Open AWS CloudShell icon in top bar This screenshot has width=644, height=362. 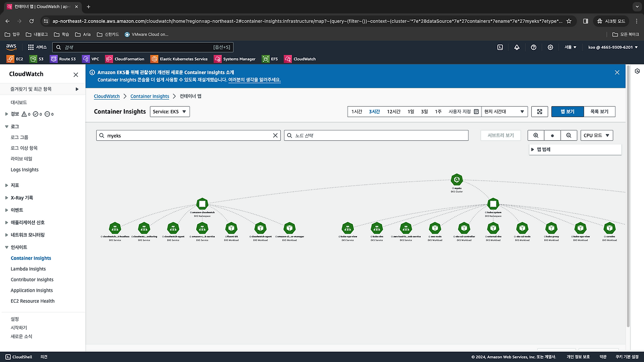(500, 47)
